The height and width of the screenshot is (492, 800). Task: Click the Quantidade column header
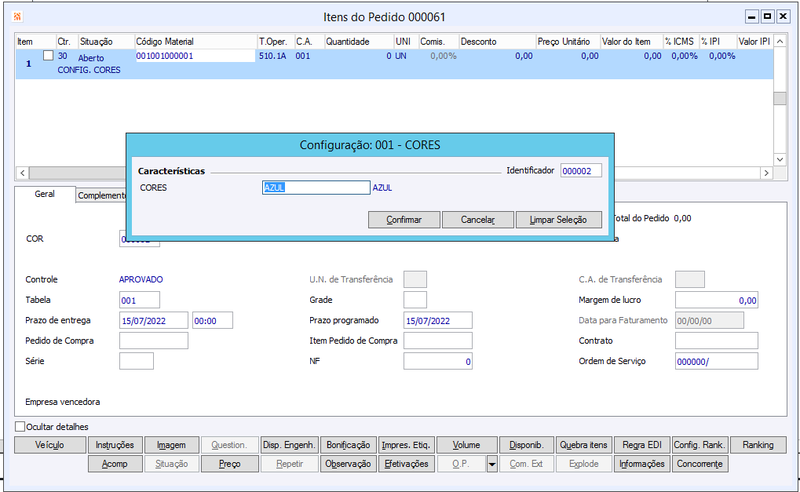(x=359, y=41)
